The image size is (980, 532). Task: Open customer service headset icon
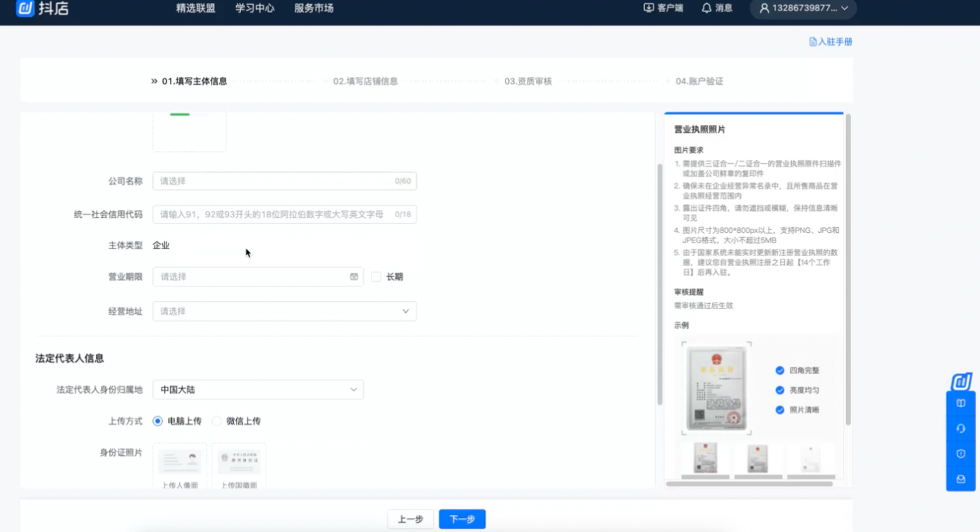coord(960,428)
